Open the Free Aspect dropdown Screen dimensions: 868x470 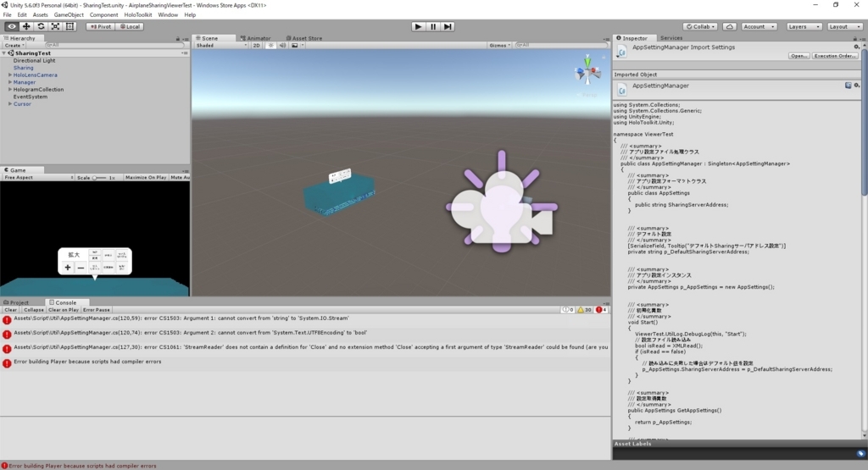tap(38, 178)
